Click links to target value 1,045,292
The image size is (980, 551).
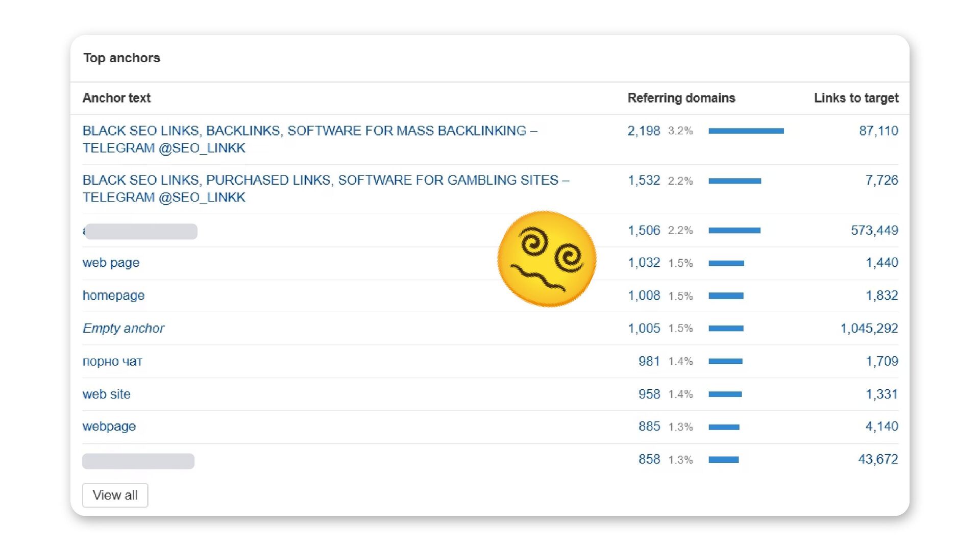pos(869,328)
